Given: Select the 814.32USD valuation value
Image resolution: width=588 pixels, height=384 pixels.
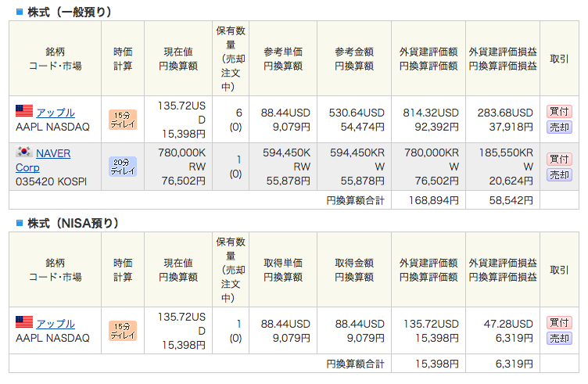Looking at the screenshot, I should tap(431, 113).
